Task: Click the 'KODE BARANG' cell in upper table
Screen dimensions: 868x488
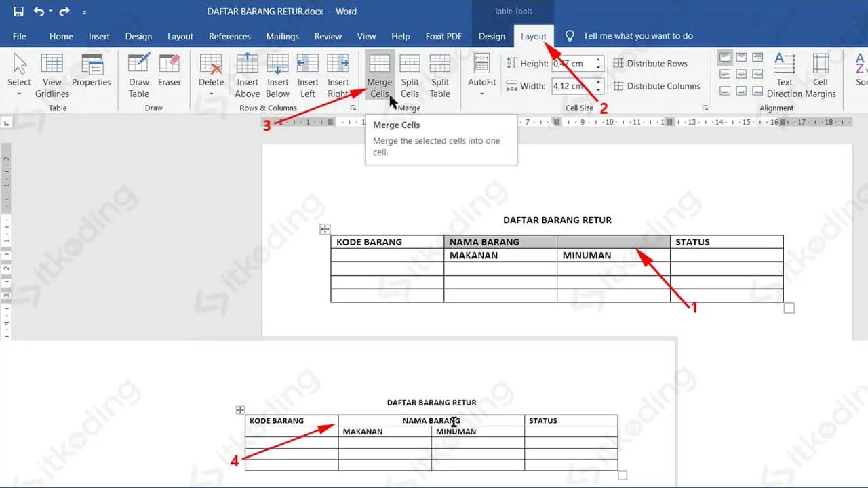Action: (387, 242)
